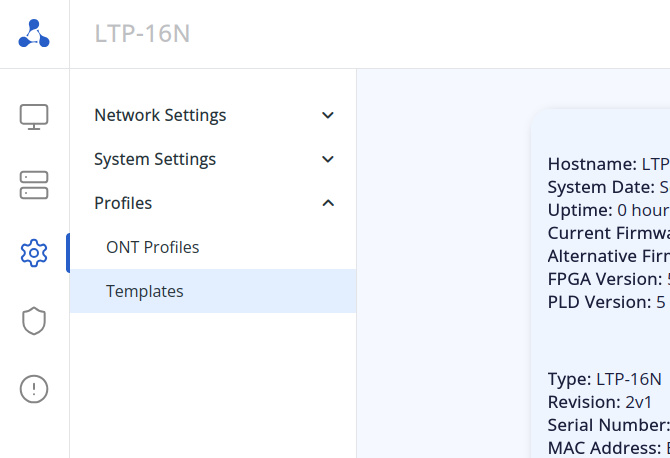Viewport: 670px width, 458px height.
Task: Click the LTP-16N header title
Action: 142,34
